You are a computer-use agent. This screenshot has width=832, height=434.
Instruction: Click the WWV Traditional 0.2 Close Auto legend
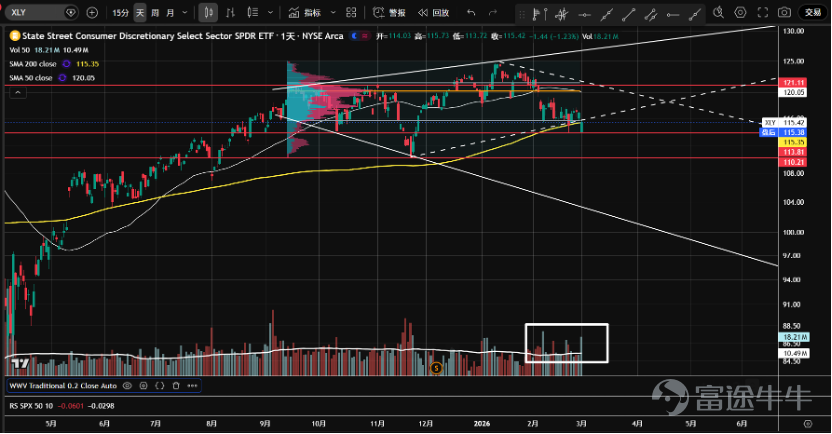click(63, 386)
